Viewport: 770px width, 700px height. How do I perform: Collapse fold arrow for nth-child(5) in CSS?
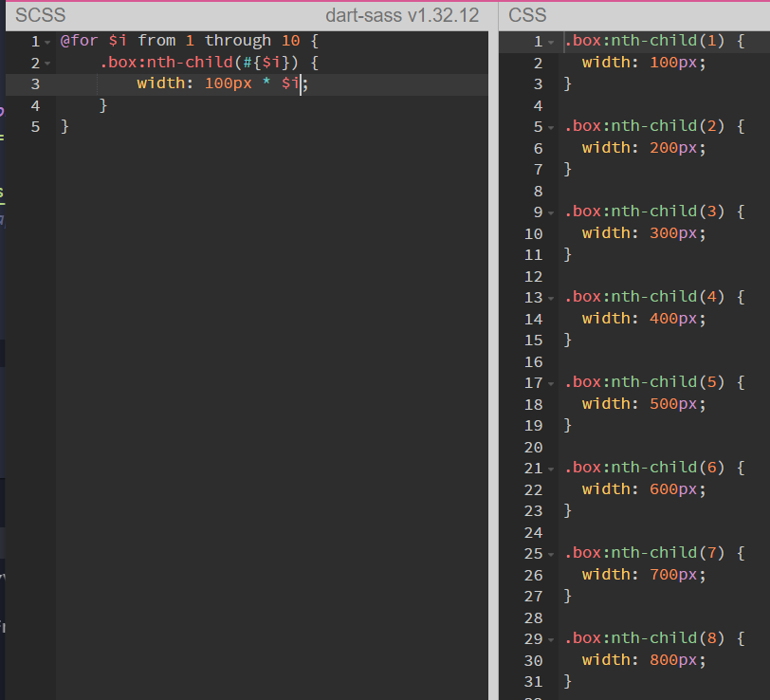click(551, 384)
